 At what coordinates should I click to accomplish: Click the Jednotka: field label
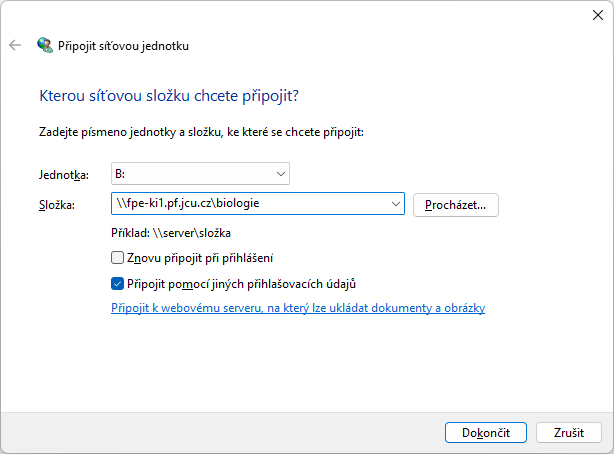64,175
